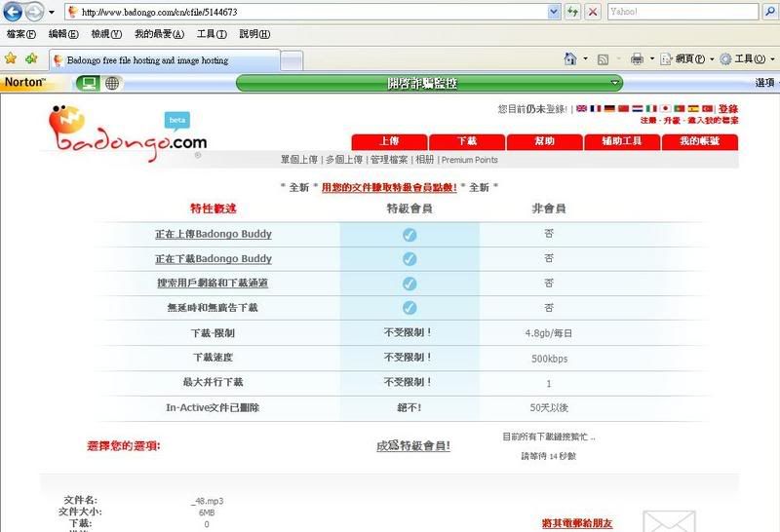Open the 進入我的檔案 link
This screenshot has height=532, width=780.
coord(713,120)
